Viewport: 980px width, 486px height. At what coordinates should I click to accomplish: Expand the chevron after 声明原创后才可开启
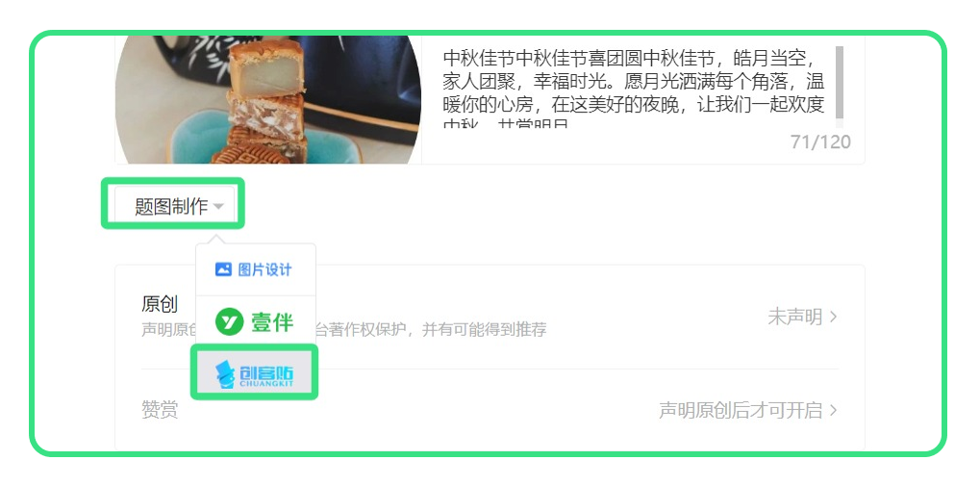(x=833, y=410)
